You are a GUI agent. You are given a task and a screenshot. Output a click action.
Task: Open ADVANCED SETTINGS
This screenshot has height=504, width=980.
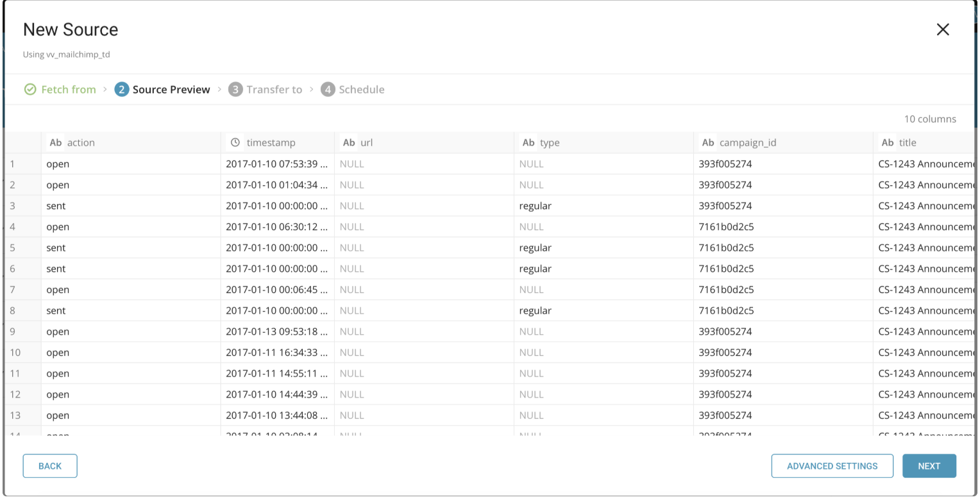pos(832,466)
